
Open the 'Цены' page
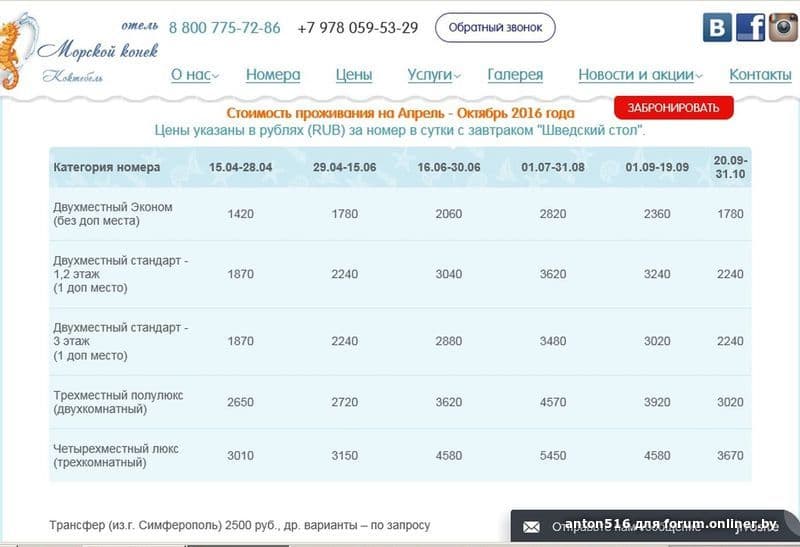354,74
